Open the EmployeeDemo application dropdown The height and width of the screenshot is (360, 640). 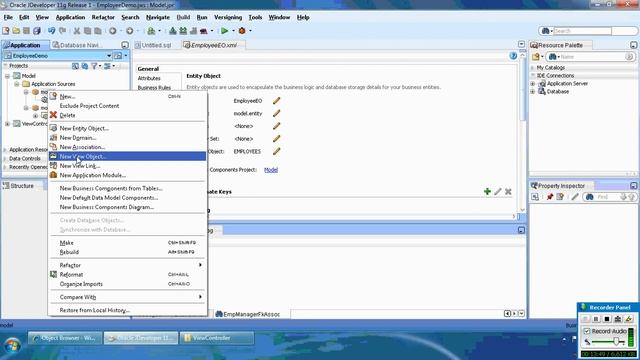coord(109,56)
